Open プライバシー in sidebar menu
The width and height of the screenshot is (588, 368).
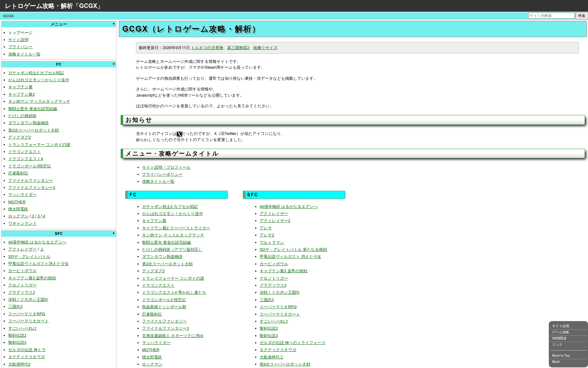[x=20, y=47]
